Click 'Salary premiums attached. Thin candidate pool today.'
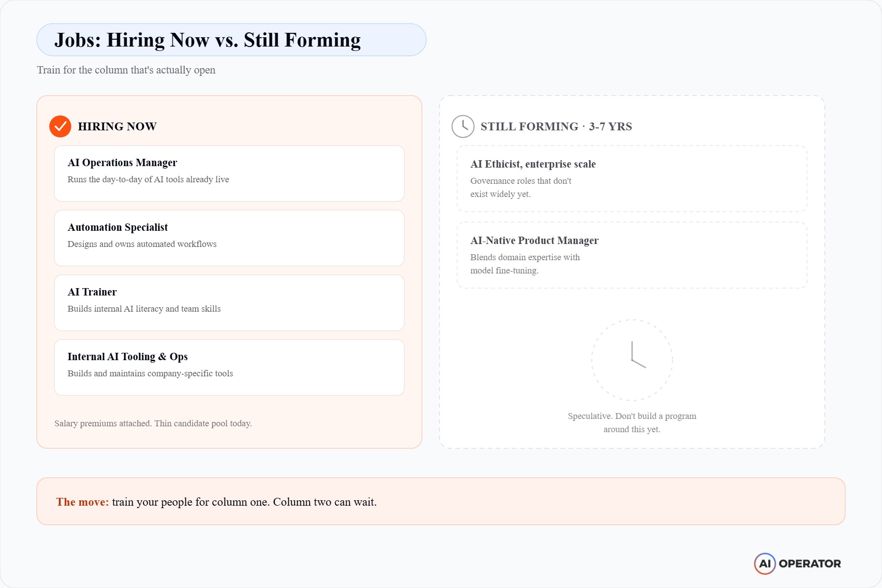The image size is (882, 588). tap(153, 423)
